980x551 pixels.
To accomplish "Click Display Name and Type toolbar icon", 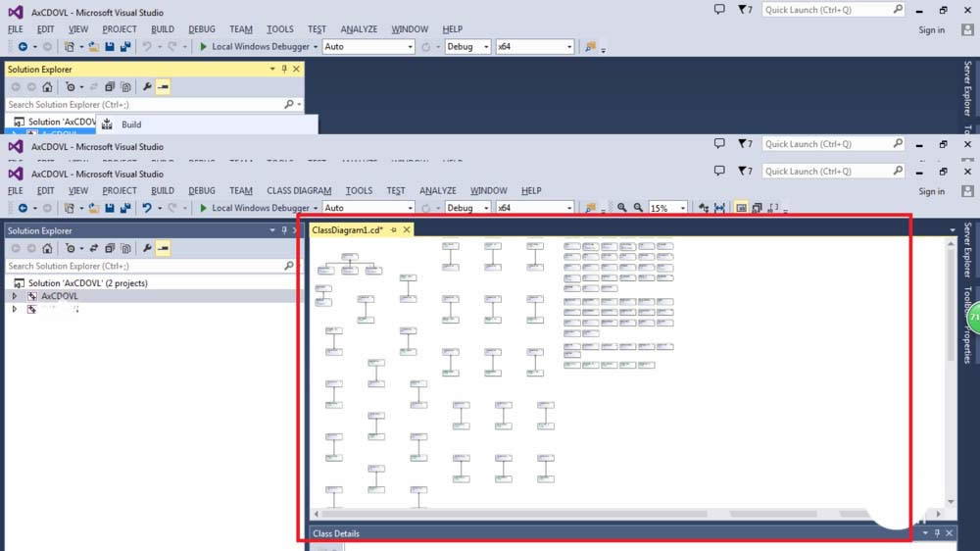I will (x=758, y=208).
